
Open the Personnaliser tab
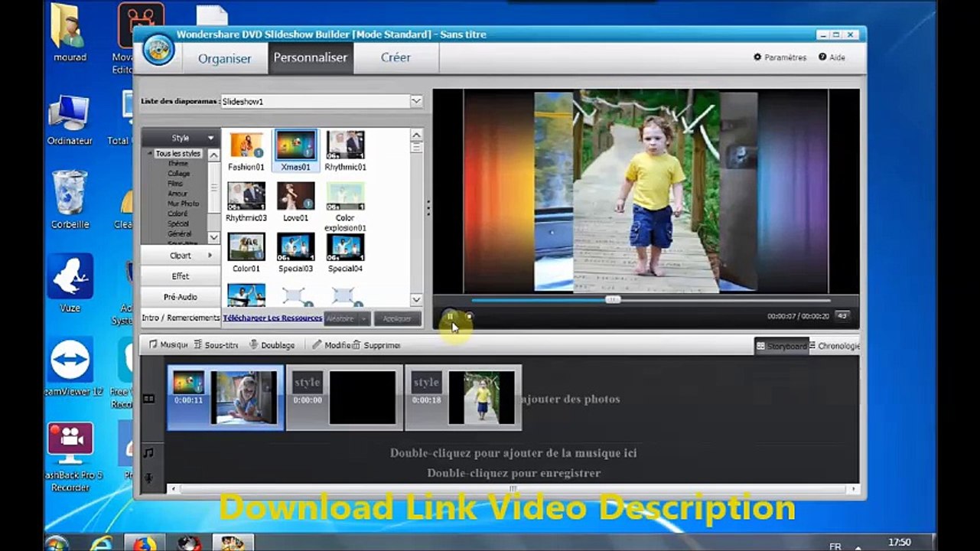(311, 57)
